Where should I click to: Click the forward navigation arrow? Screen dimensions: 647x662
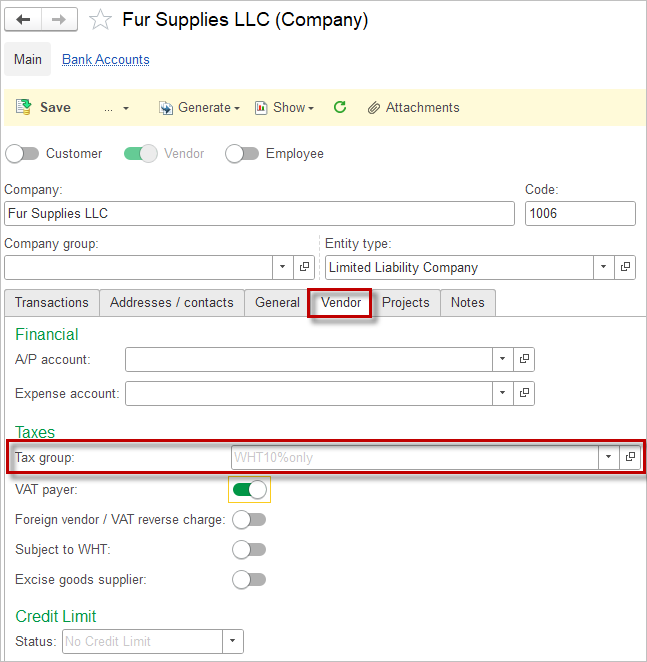pos(59,20)
